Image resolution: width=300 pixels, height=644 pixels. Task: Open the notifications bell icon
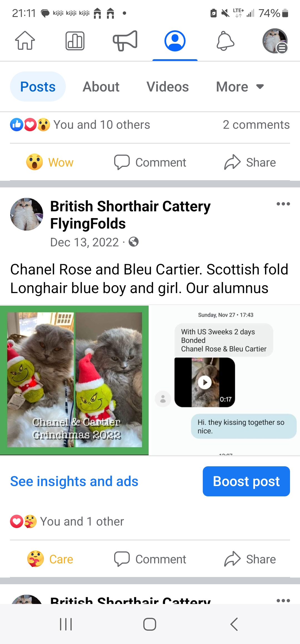225,41
